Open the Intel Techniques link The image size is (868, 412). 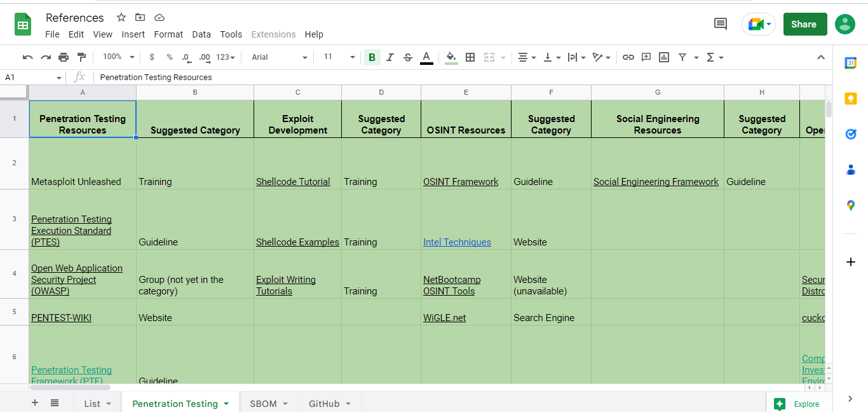457,242
